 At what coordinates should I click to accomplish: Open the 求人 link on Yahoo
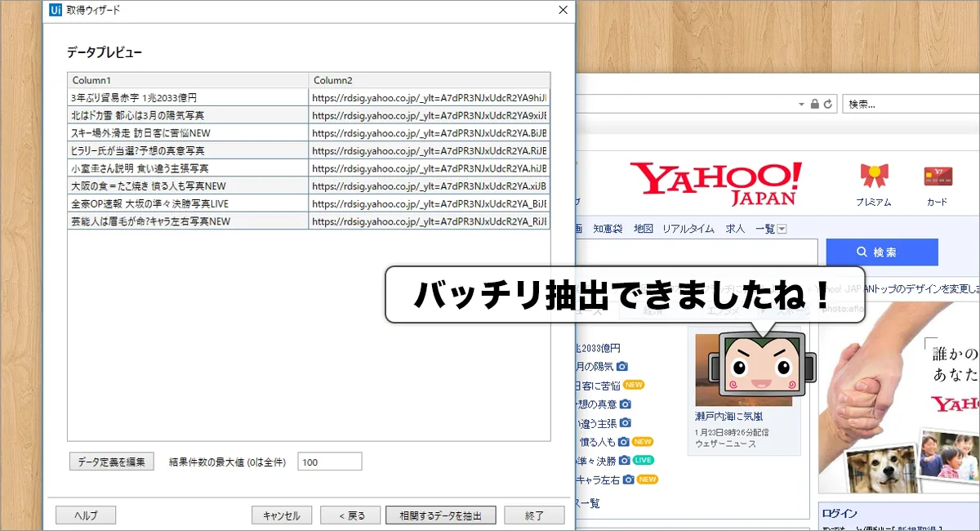(x=735, y=229)
